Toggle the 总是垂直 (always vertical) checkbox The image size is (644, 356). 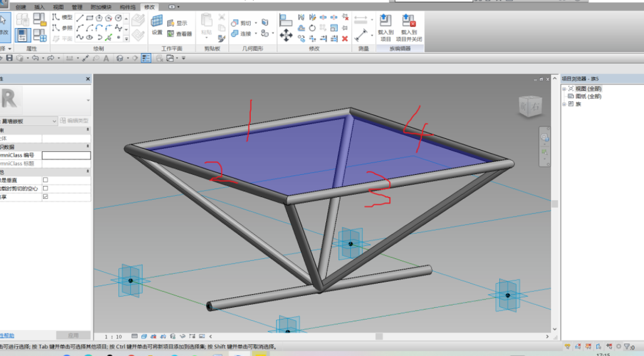click(x=45, y=180)
